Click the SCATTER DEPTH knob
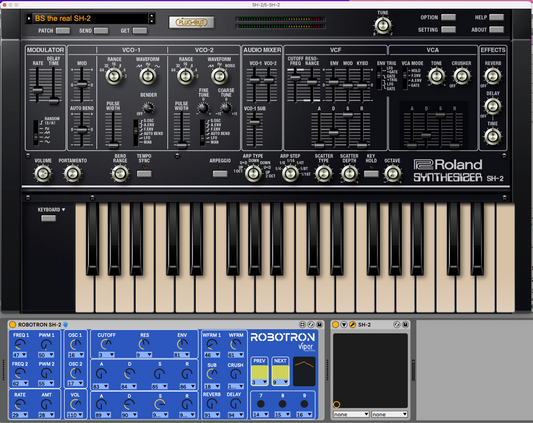The width and height of the screenshot is (533, 423). 349,174
